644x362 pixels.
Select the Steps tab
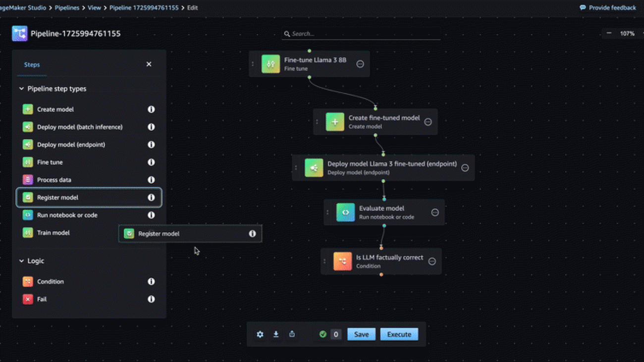point(32,65)
